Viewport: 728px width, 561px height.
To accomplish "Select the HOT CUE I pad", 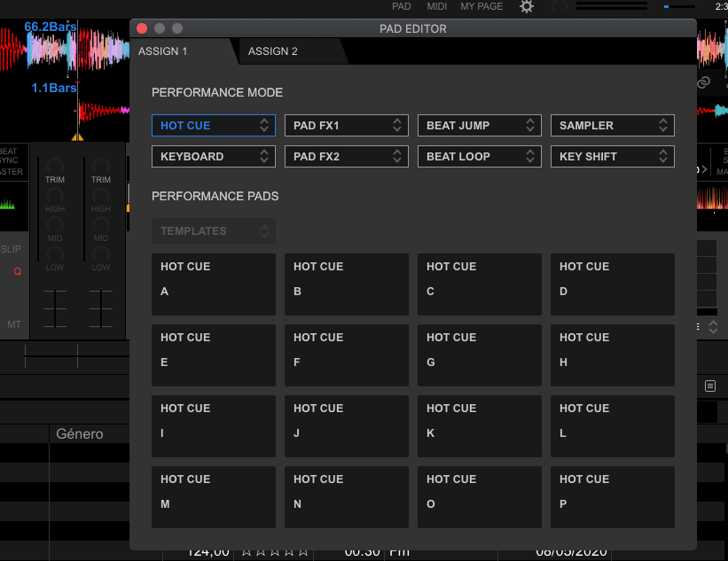I will point(214,426).
